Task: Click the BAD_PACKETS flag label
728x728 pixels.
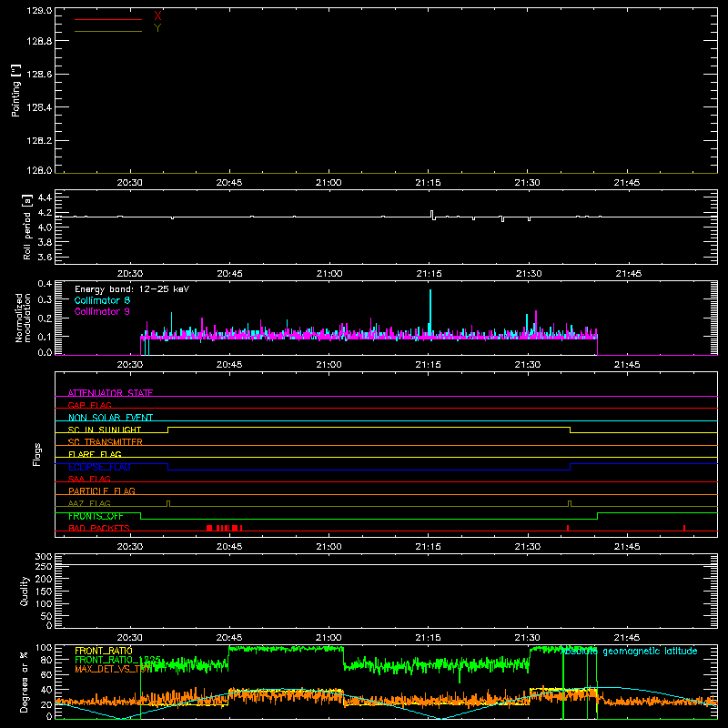Action: 99,528
